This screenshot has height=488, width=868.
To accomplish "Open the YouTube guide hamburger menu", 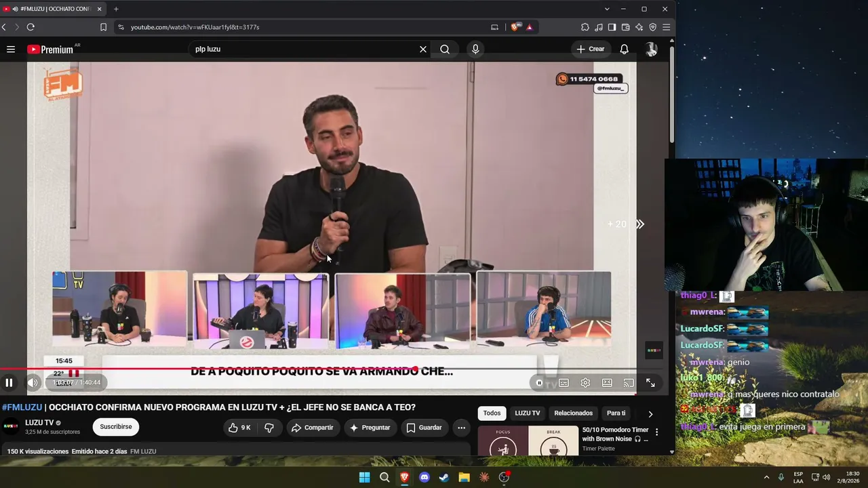I will tap(11, 49).
